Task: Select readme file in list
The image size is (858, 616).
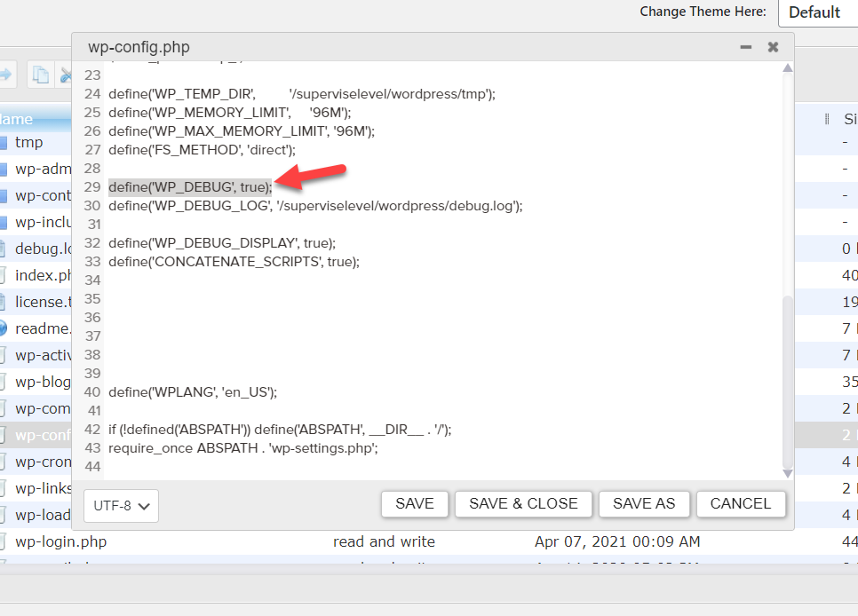Action: click(36, 328)
